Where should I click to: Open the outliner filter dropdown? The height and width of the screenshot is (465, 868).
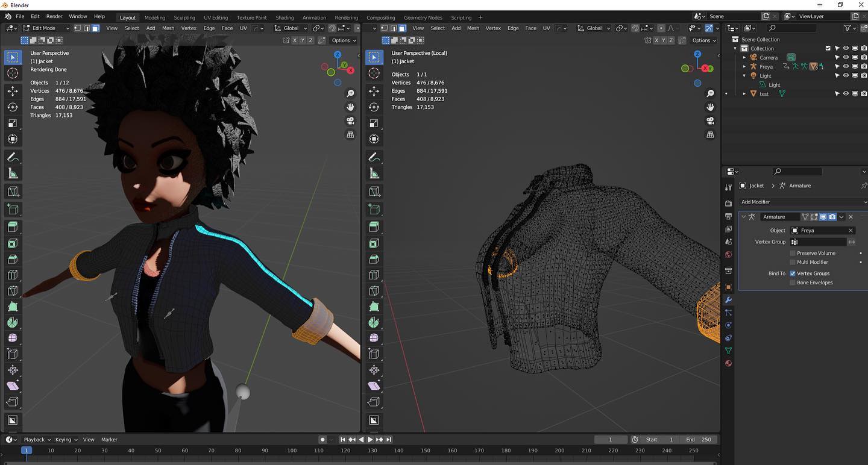click(x=850, y=28)
